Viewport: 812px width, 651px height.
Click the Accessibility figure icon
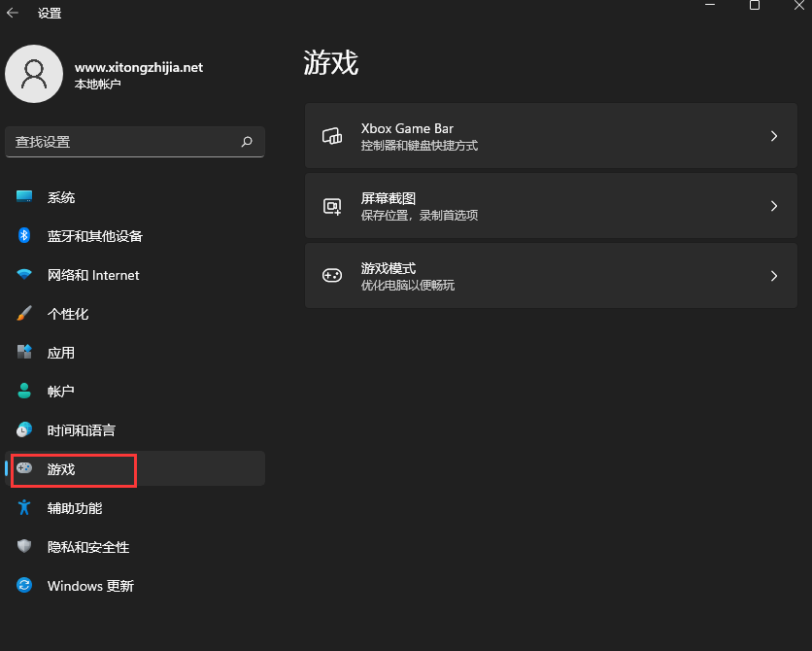coord(24,507)
